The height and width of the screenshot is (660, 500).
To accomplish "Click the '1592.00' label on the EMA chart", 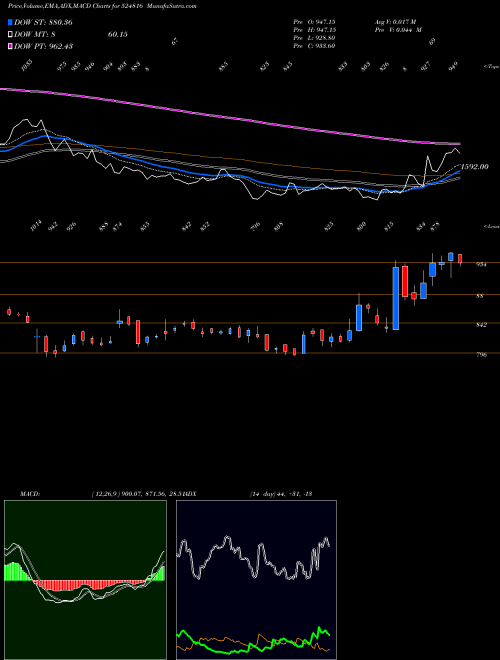I will [x=475, y=167].
